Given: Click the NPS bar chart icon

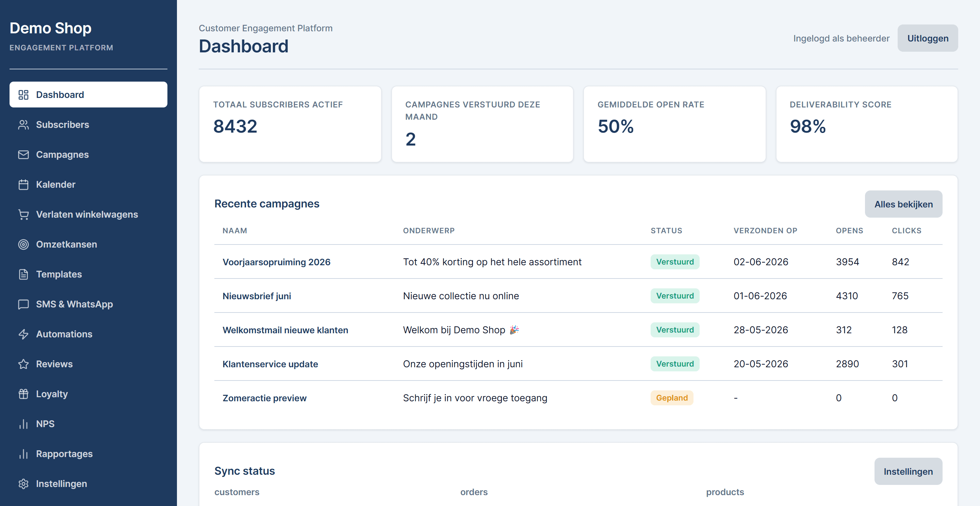Looking at the screenshot, I should (x=23, y=424).
